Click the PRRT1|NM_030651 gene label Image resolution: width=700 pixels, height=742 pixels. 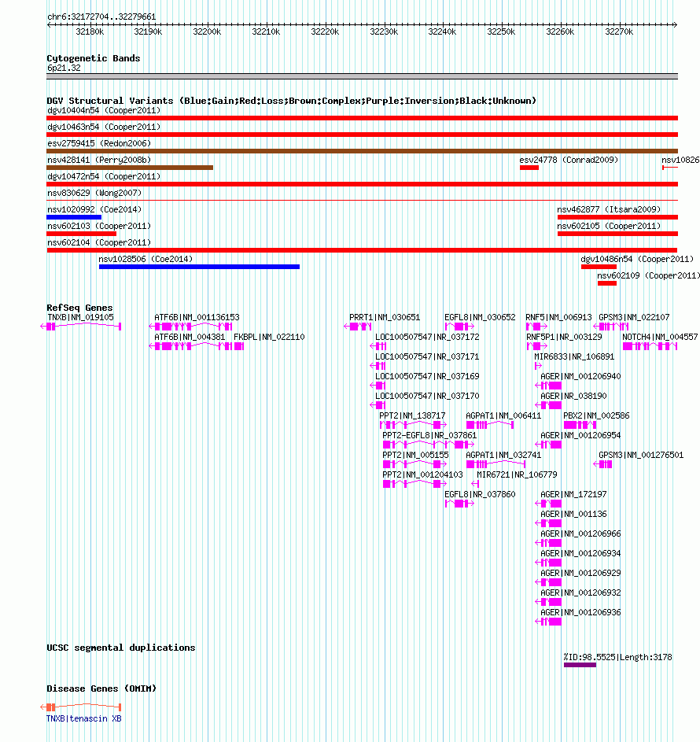click(385, 318)
